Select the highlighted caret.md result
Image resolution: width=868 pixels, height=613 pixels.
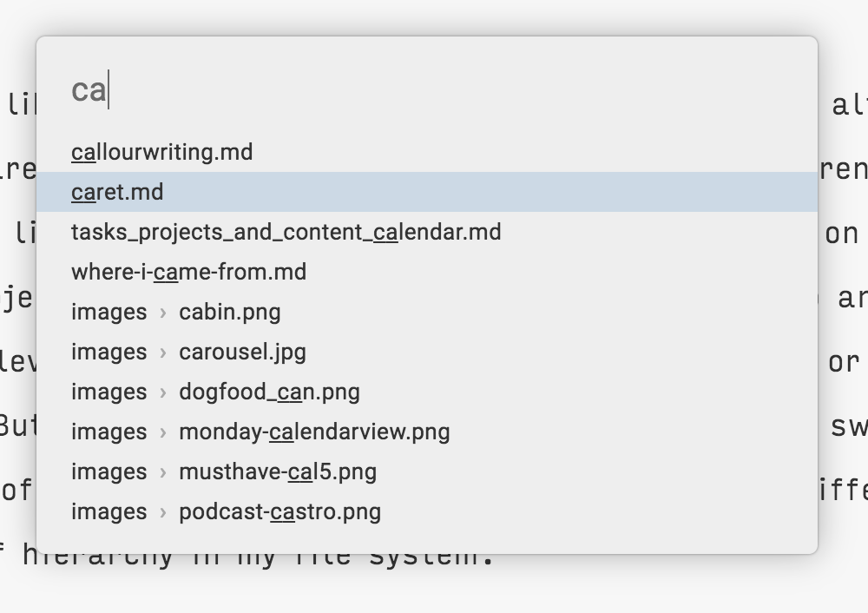(117, 192)
